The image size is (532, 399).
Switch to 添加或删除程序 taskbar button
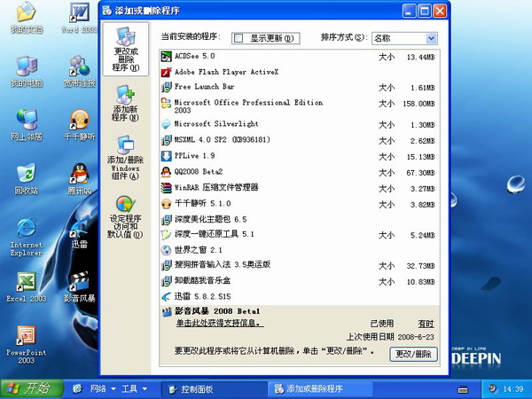pos(321,389)
